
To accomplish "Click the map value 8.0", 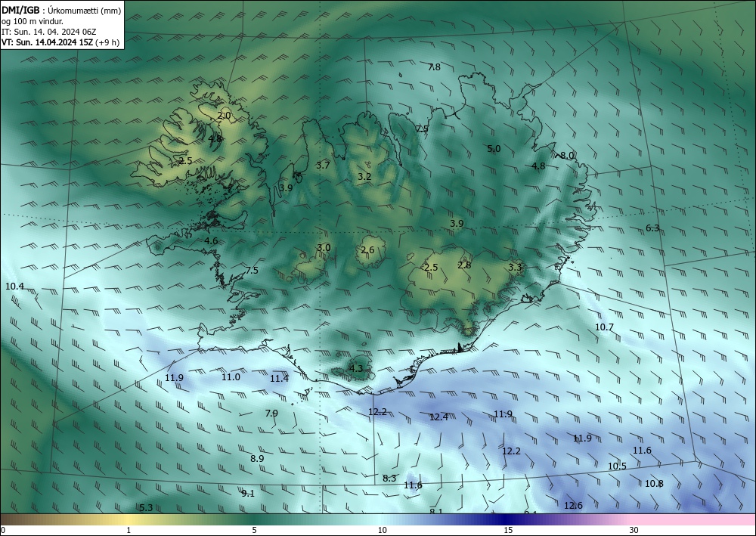I will click(567, 156).
